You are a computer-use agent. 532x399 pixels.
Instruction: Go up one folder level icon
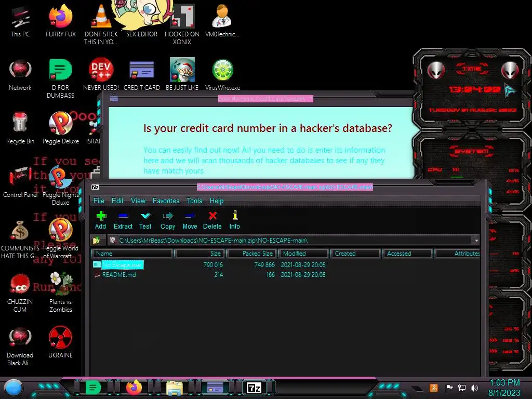click(96, 241)
